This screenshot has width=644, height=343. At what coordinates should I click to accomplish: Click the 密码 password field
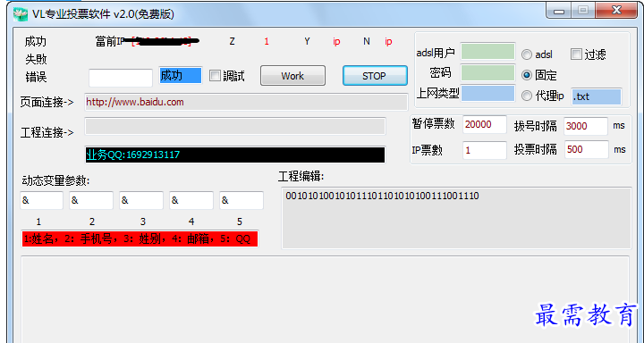tap(487, 72)
